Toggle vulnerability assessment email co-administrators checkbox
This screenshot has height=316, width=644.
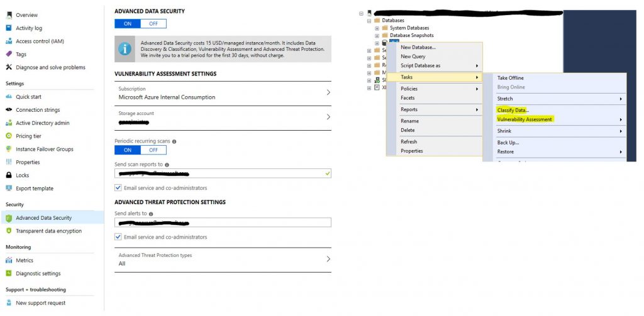pos(118,188)
